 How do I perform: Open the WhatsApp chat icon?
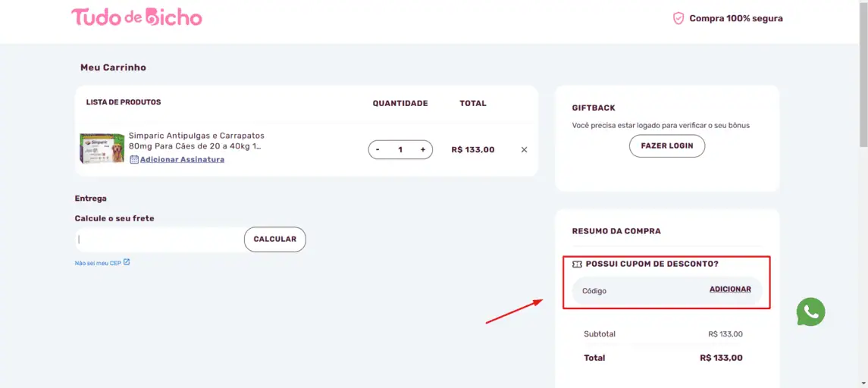810,311
